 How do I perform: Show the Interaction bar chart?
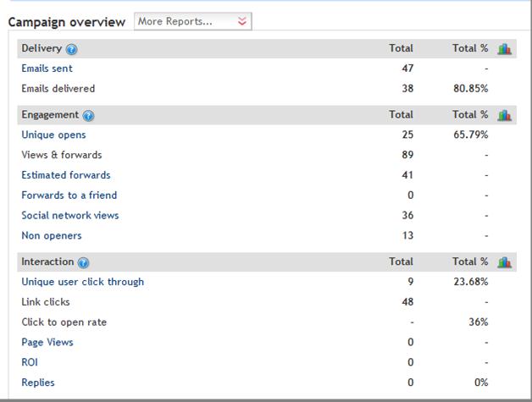pyautogui.click(x=505, y=262)
